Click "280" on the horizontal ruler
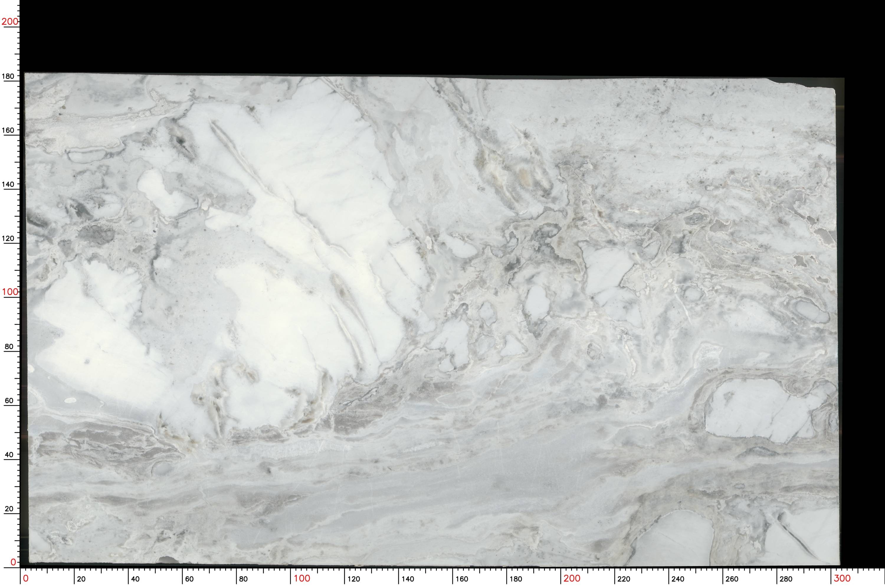Viewport: 885px width, 588px height. tap(786, 579)
